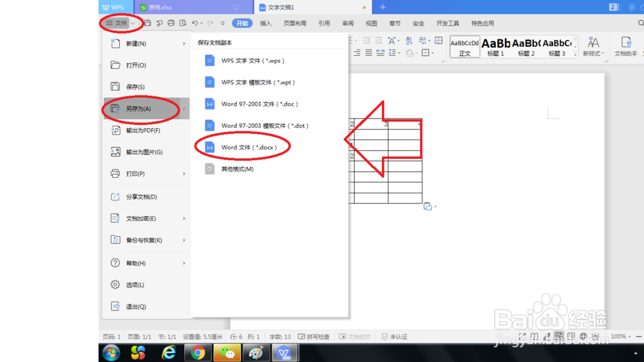This screenshot has width=644, height=362.
Task: Click the Chinese layout A icon
Action: click(392, 41)
